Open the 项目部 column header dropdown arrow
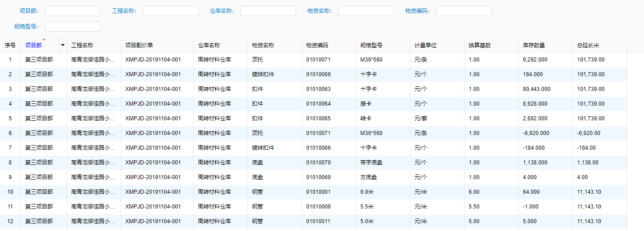 (x=62, y=45)
